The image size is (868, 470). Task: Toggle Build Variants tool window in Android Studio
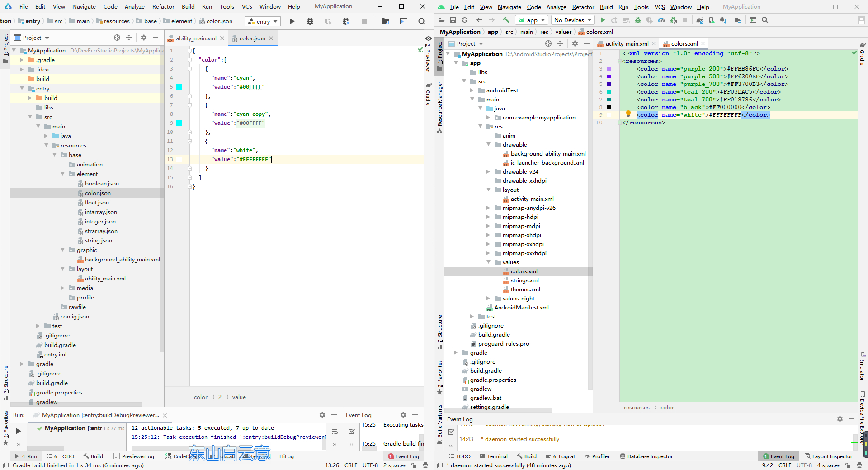[x=440, y=424]
